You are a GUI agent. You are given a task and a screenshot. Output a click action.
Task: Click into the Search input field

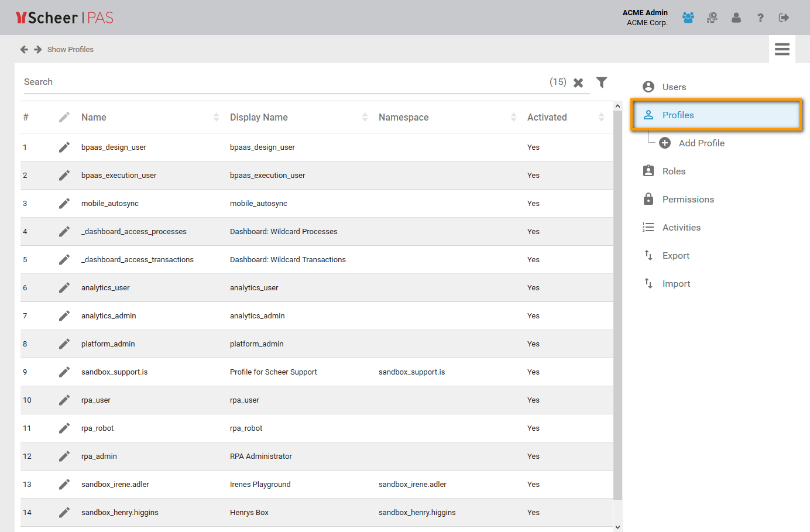pos(281,82)
